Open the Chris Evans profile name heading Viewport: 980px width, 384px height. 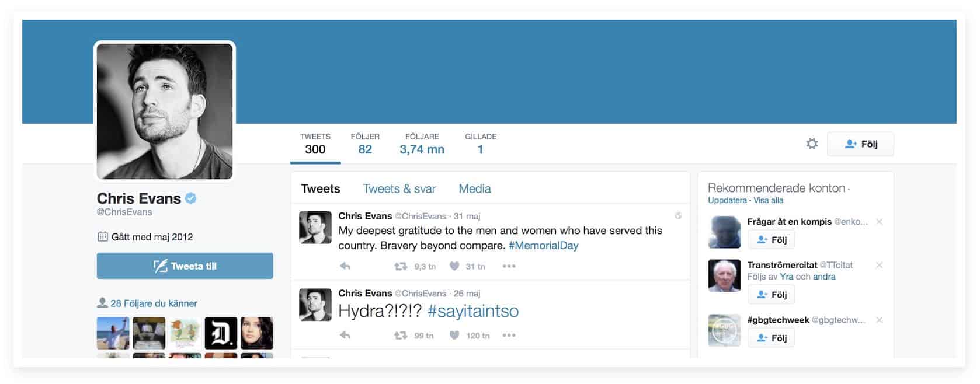[139, 198]
